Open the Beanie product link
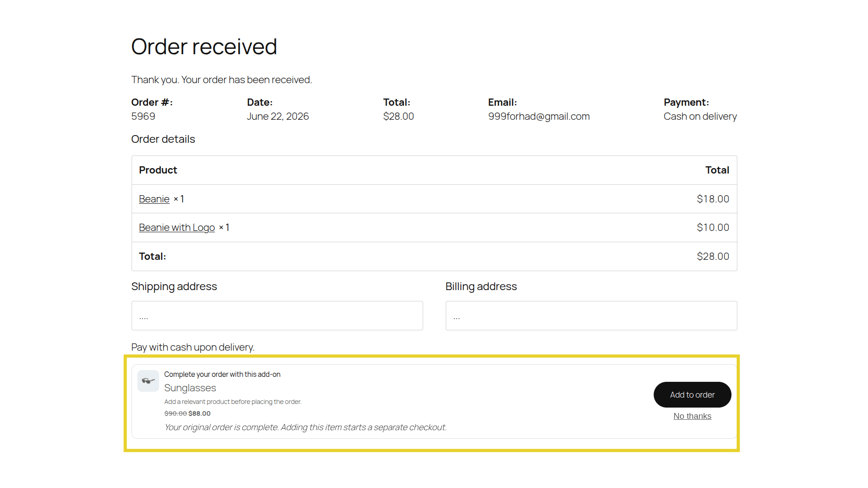Image resolution: width=868 pixels, height=488 pixels. pos(154,199)
